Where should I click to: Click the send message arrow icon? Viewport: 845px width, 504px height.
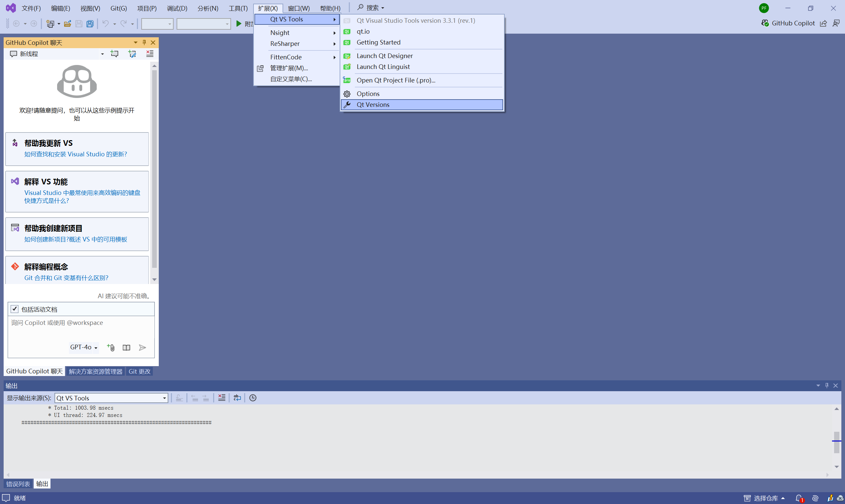click(143, 347)
